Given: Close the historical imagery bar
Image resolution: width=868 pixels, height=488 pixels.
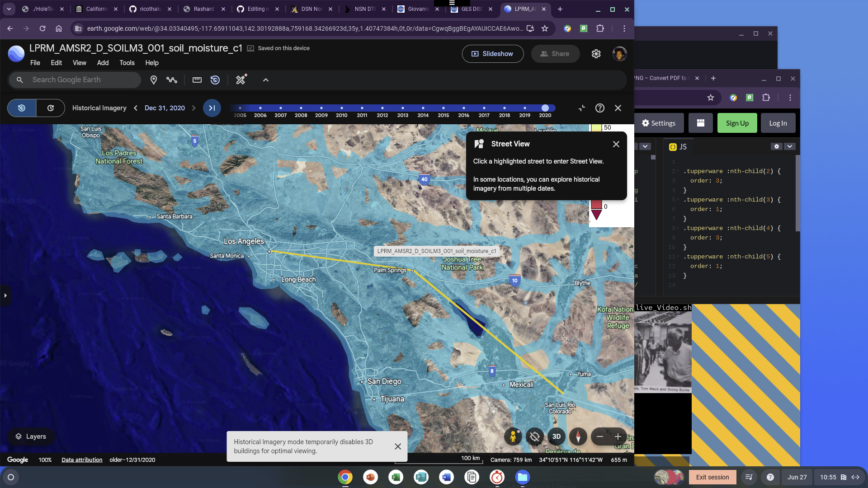Looking at the screenshot, I should pos(618,108).
